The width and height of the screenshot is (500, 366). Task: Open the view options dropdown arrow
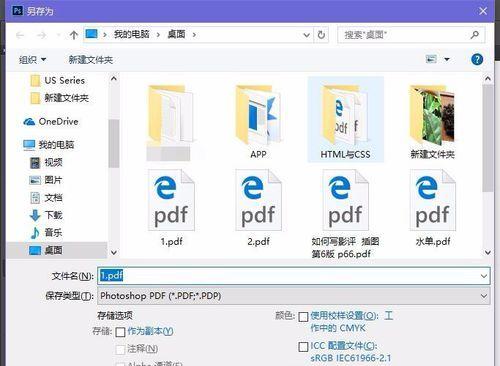coord(447,60)
